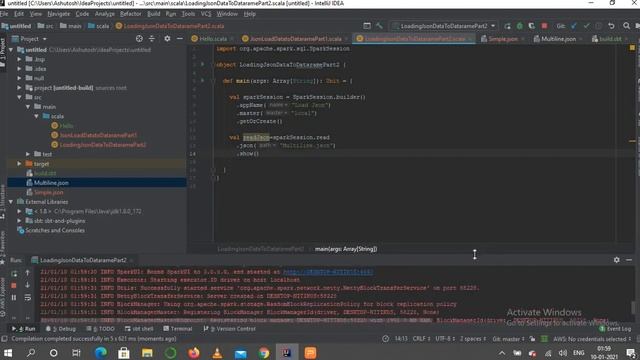
Task: Click run gutter icon beside def main
Action: point(202,81)
